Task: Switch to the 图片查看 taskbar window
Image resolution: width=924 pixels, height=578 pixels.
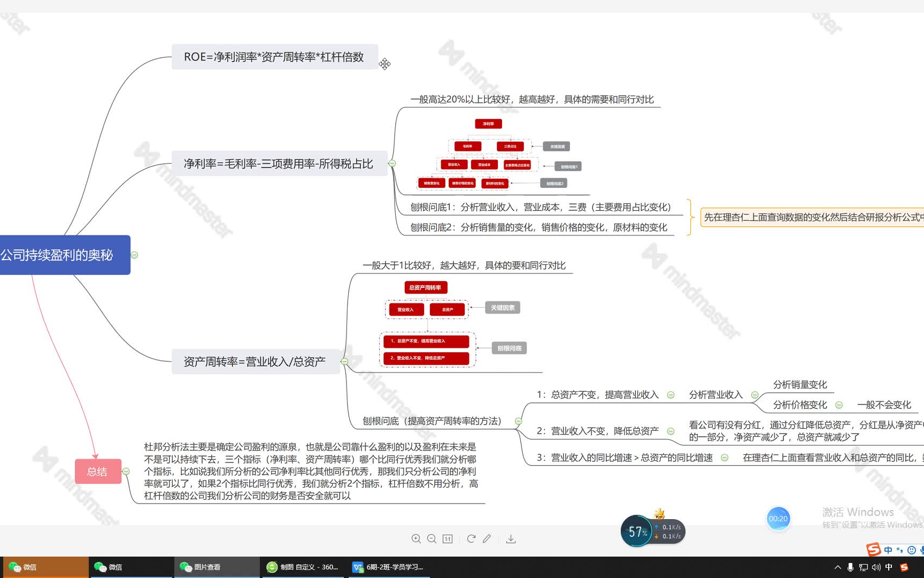Action: point(217,567)
